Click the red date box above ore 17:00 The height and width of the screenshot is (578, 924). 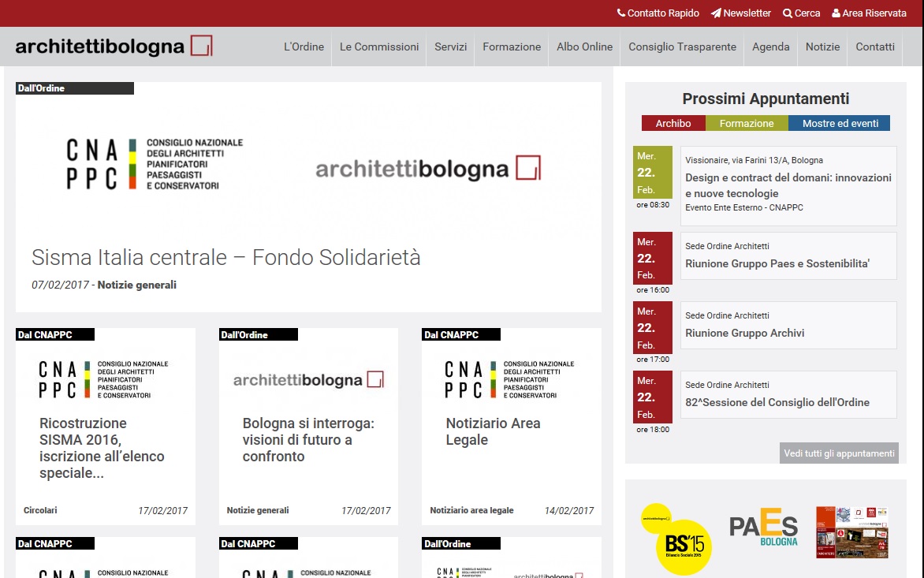tap(652, 327)
